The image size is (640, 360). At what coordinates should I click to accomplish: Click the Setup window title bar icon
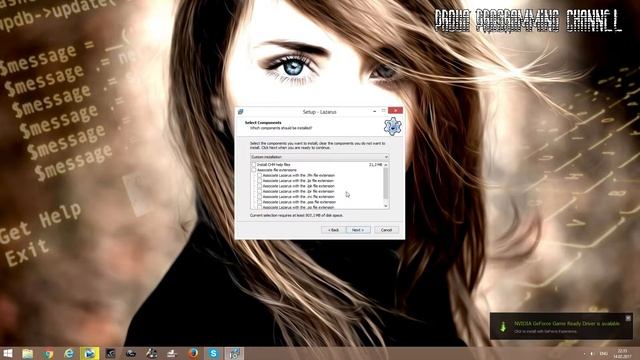click(x=240, y=111)
